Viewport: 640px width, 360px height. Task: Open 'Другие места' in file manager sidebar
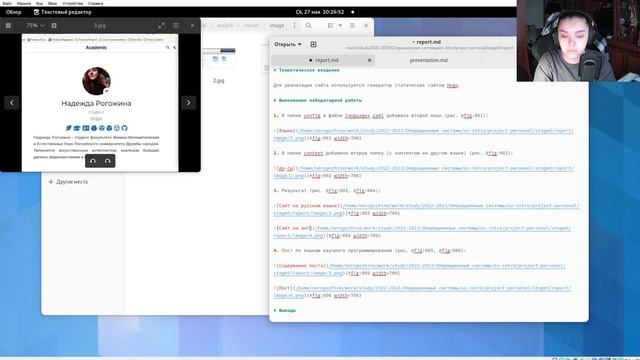click(x=68, y=182)
